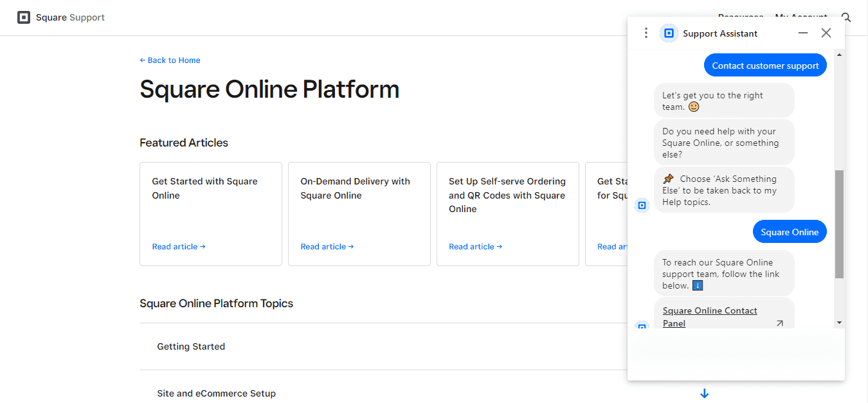Screen dimensions: 868x403
Task: Close the Support Assistant chat panel
Action: [x=826, y=33]
